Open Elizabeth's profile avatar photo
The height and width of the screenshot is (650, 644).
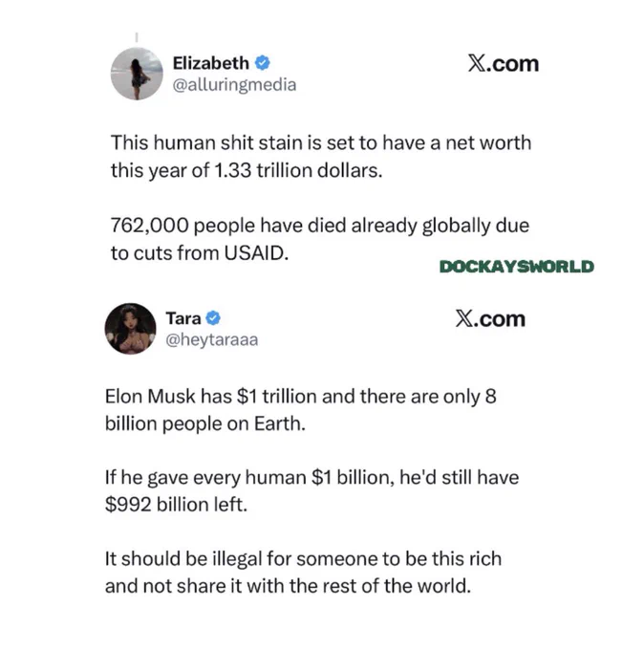tap(137, 74)
